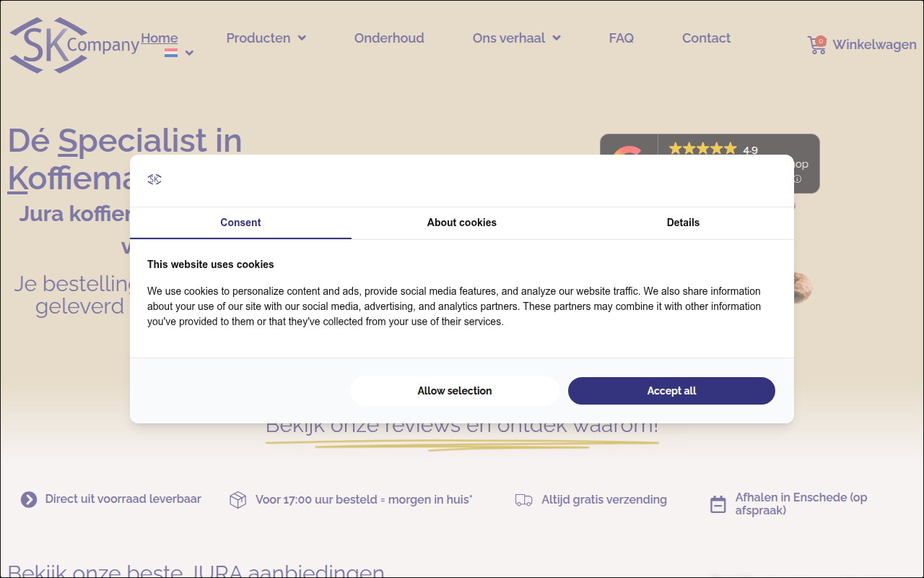Click the SK Company logo in the header

[x=74, y=46]
